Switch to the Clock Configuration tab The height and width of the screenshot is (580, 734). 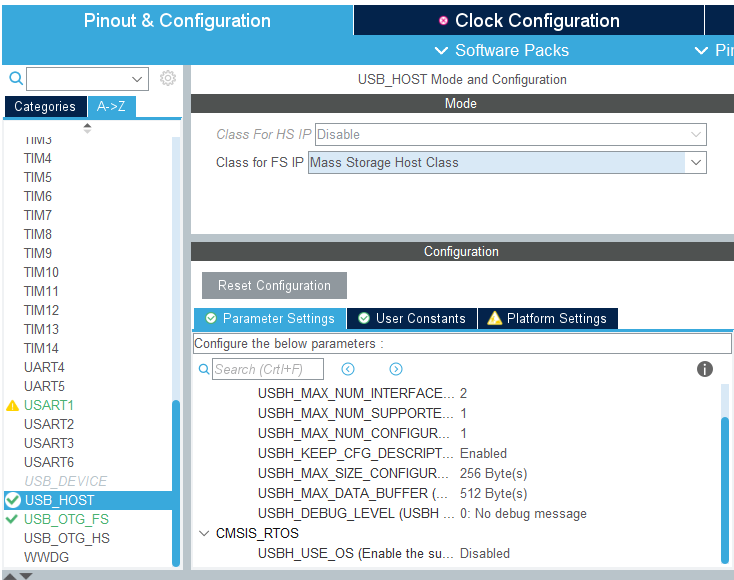(528, 21)
